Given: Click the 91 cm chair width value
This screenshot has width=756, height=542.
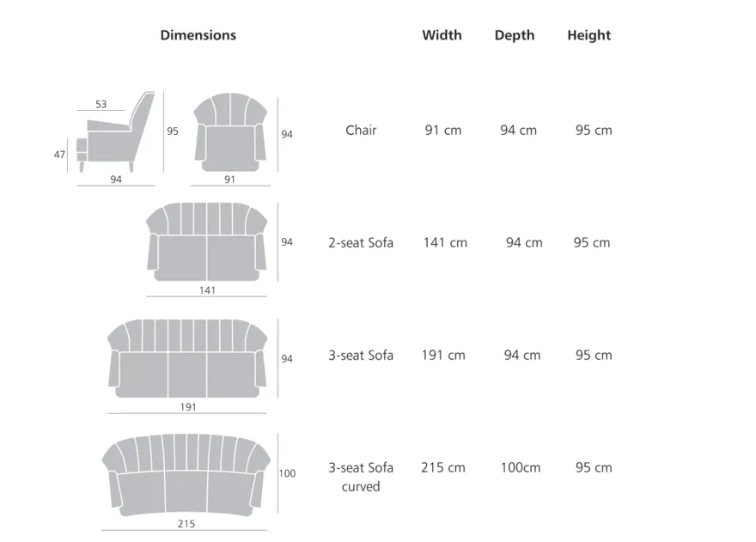Looking at the screenshot, I should tap(443, 131).
